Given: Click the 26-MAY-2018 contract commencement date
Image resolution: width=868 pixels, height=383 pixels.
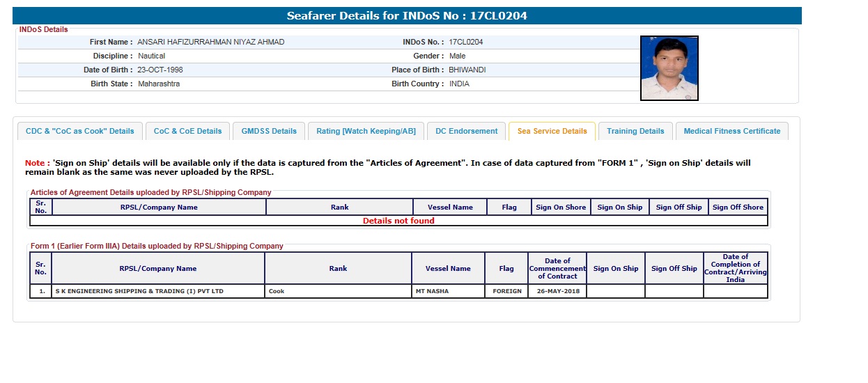Looking at the screenshot, I should (x=557, y=291).
